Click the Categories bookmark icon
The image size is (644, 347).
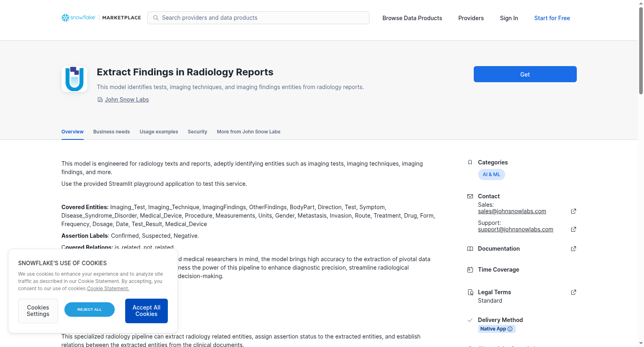(470, 162)
